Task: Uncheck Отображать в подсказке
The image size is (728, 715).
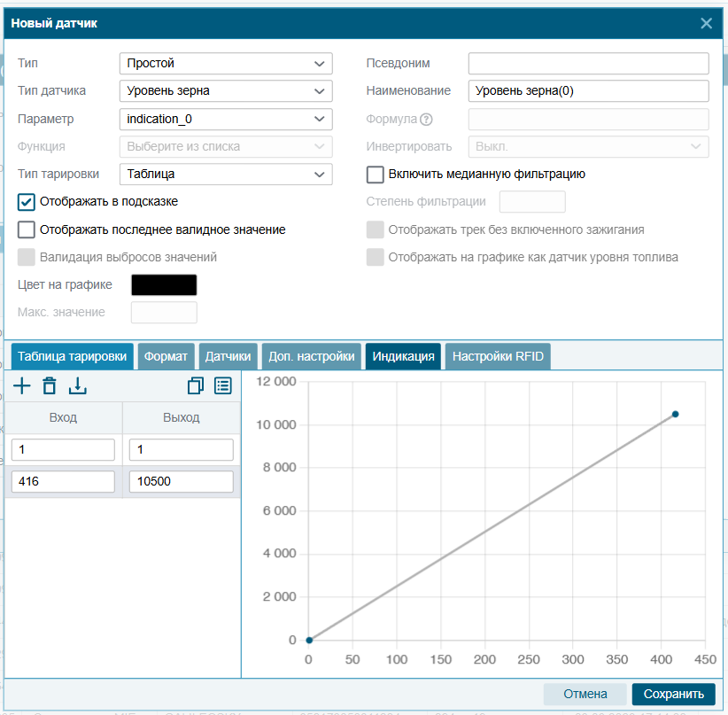Action: click(26, 202)
